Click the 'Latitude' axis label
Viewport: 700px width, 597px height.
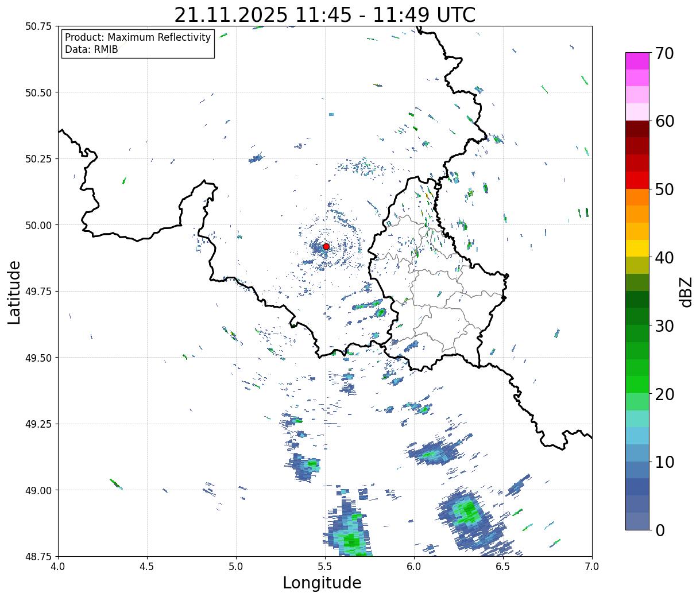pyautogui.click(x=14, y=292)
